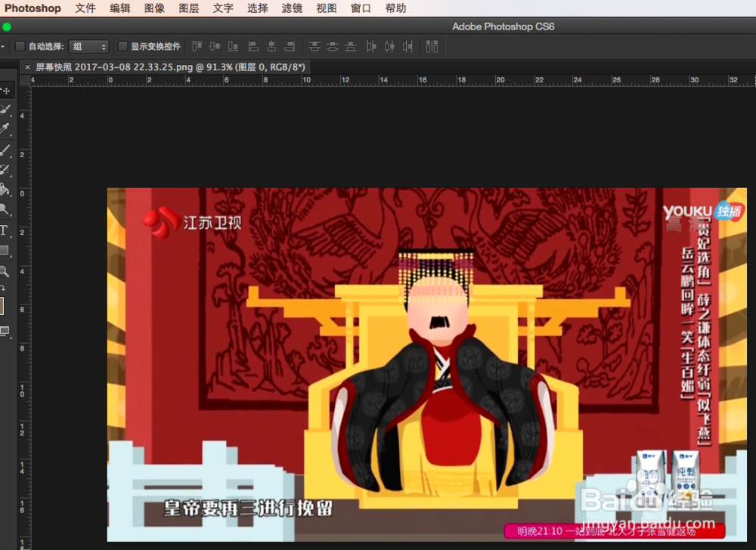Enable the 显示变换控件 checkbox
This screenshot has width=756, height=550.
(x=123, y=46)
